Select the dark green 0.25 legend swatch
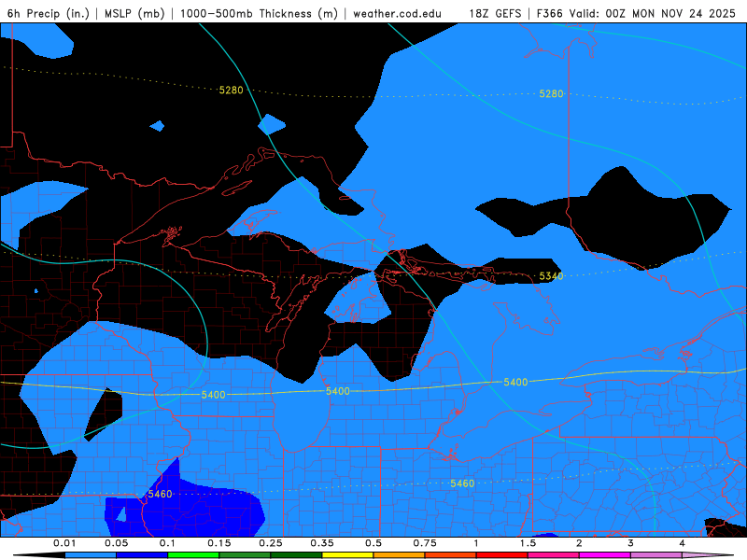The height and width of the screenshot is (560, 747). [x=296, y=555]
